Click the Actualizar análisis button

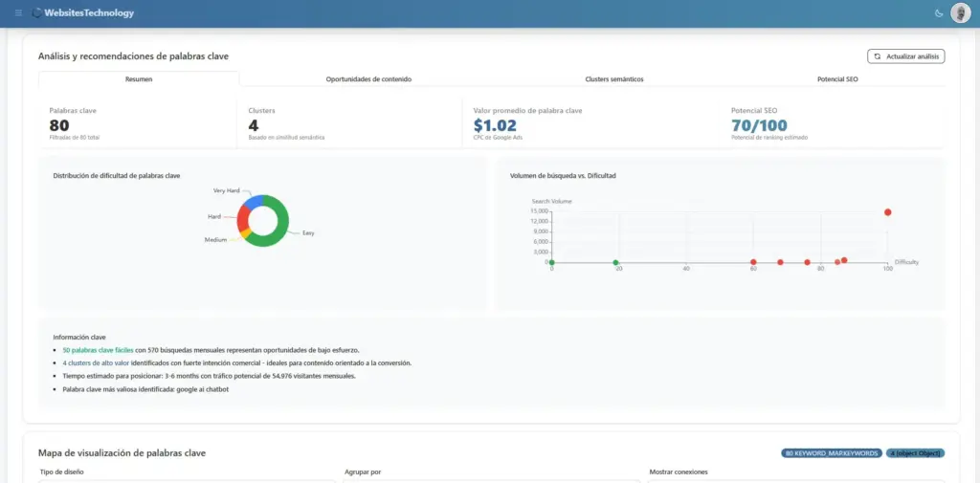(905, 56)
